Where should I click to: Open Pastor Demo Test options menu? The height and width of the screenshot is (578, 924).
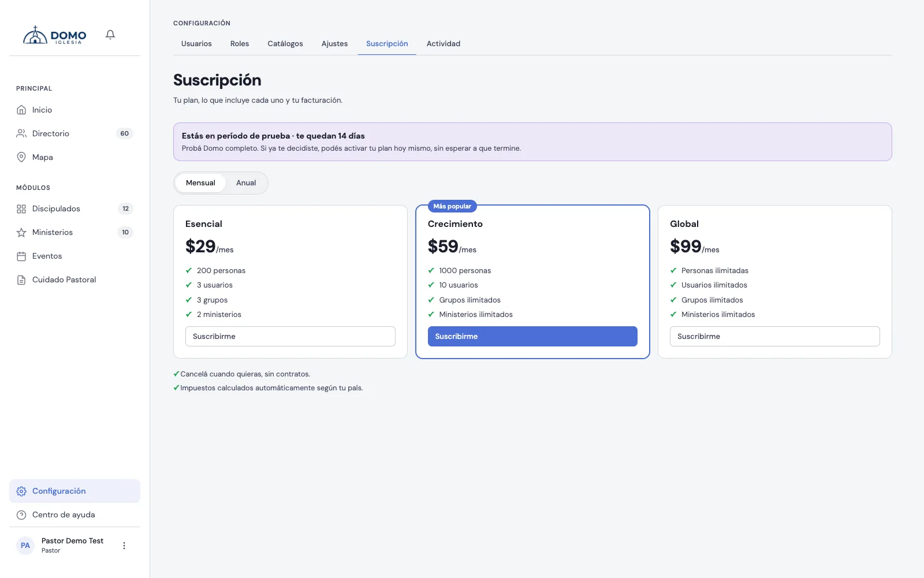124,546
